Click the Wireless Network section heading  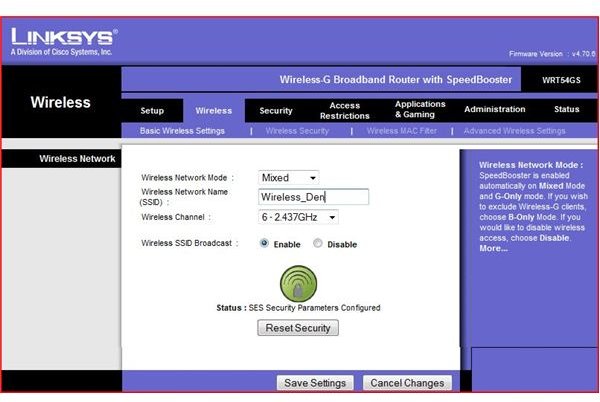click(77, 159)
